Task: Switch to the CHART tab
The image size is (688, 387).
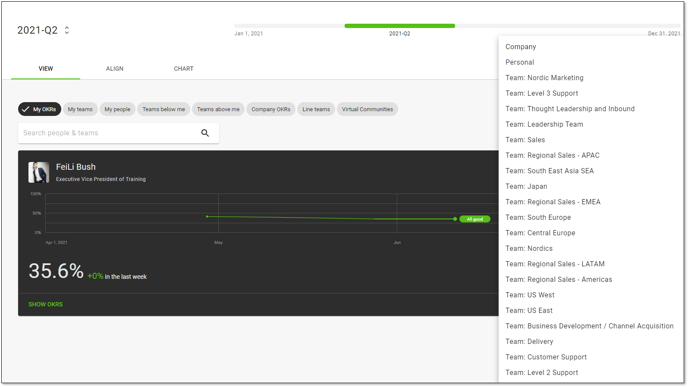Action: point(183,68)
